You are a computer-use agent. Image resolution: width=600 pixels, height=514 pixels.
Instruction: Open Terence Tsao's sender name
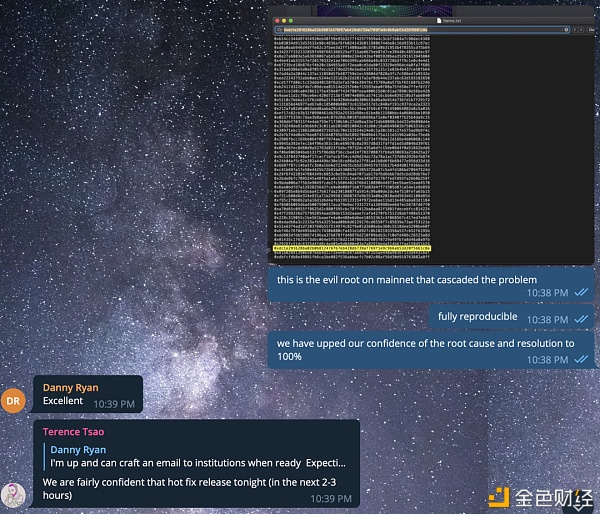pyautogui.click(x=73, y=432)
